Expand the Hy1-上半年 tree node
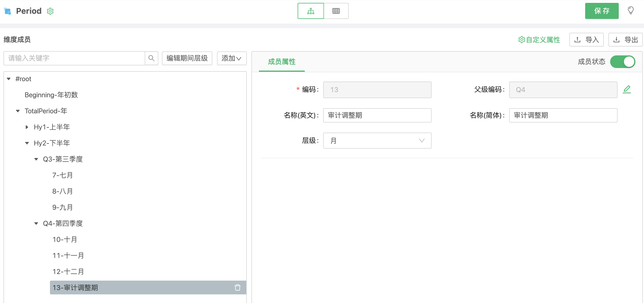The height and width of the screenshot is (303, 644). [27, 127]
